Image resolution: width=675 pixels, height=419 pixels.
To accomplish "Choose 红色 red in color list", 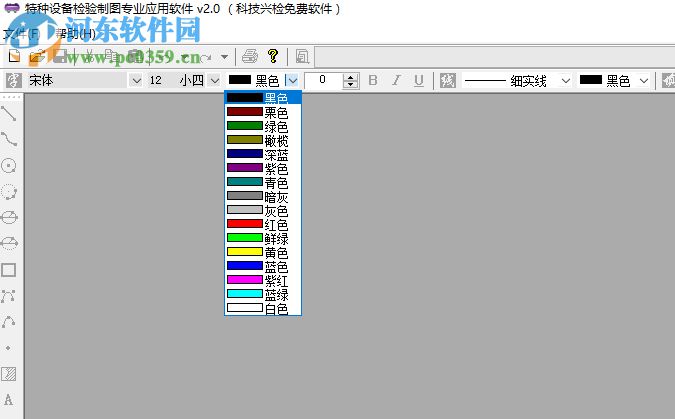I will (x=263, y=224).
